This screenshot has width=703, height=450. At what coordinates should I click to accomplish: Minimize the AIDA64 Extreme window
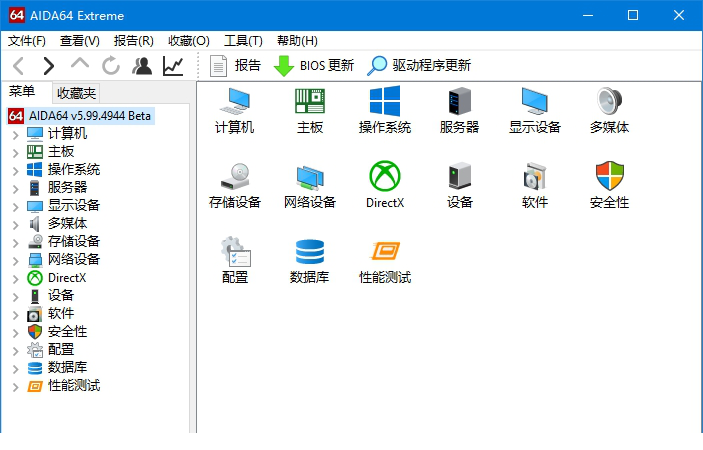[588, 15]
